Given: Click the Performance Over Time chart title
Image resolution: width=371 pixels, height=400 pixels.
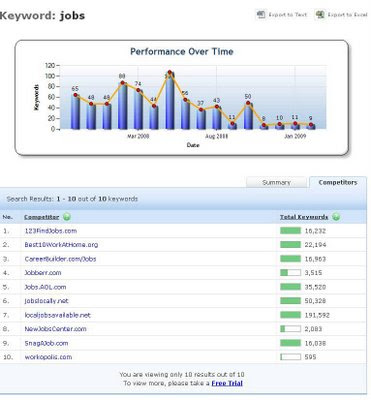Looking at the screenshot, I should pyautogui.click(x=182, y=52).
